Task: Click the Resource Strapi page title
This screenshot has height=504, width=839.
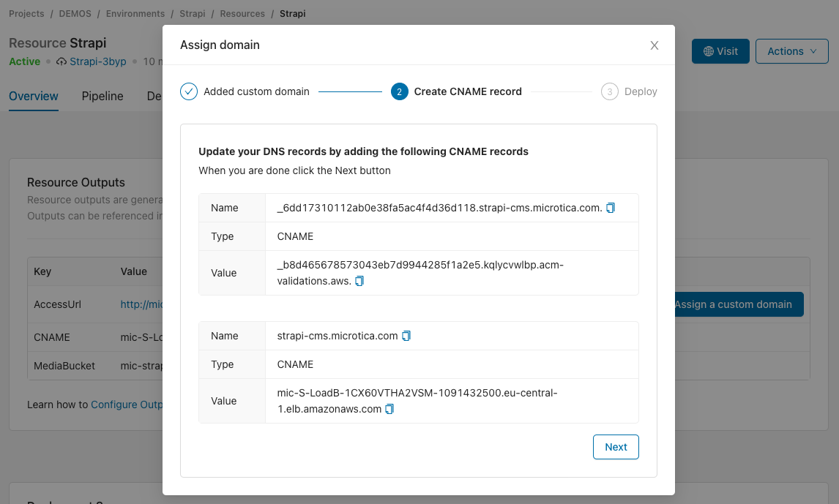Action: click(58, 42)
